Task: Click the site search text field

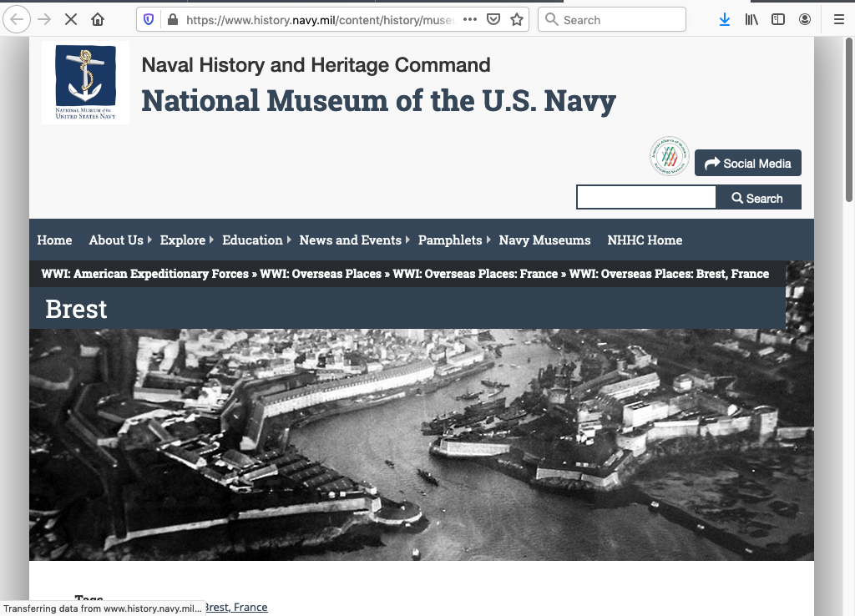Action: click(646, 198)
